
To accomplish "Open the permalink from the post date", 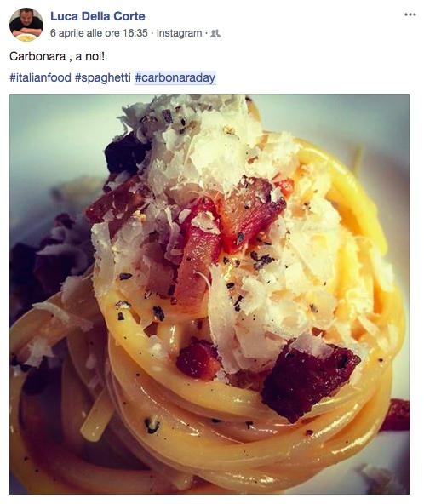I will pos(99,33).
